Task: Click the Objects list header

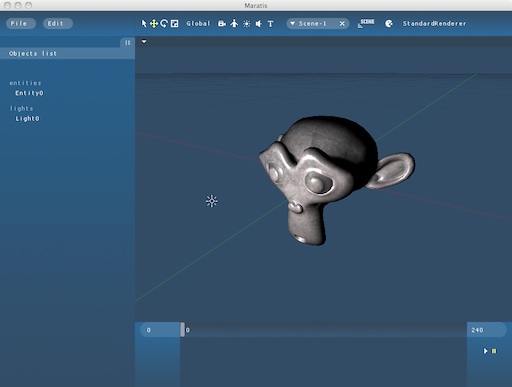Action: pyautogui.click(x=67, y=54)
